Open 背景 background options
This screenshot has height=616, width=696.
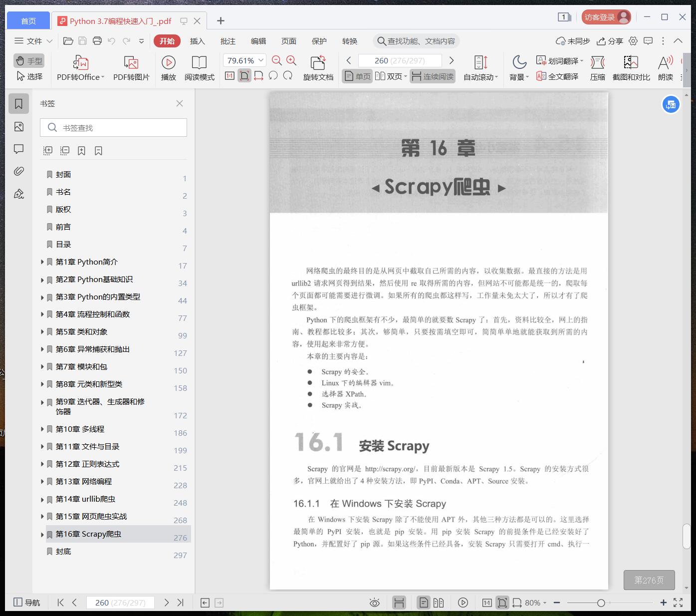(519, 68)
